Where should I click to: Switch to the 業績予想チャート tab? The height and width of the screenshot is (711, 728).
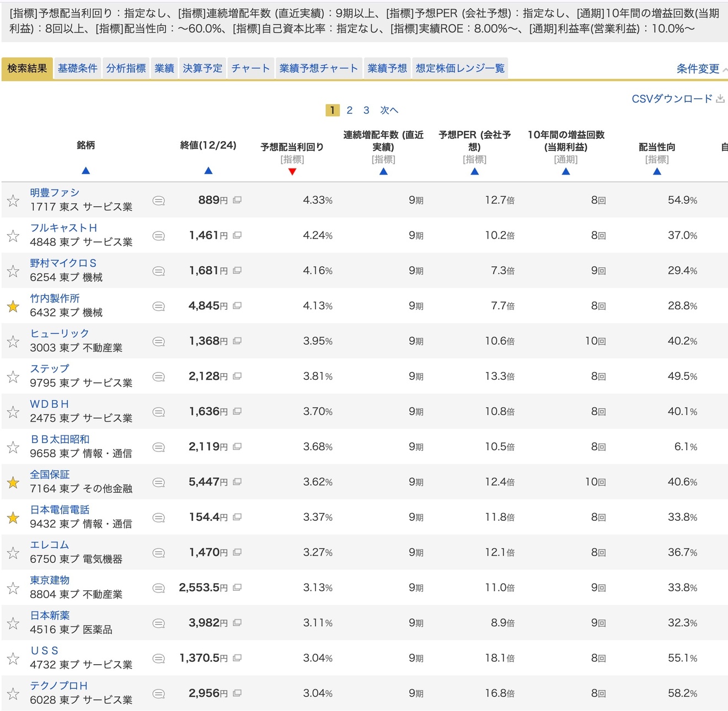(x=319, y=68)
